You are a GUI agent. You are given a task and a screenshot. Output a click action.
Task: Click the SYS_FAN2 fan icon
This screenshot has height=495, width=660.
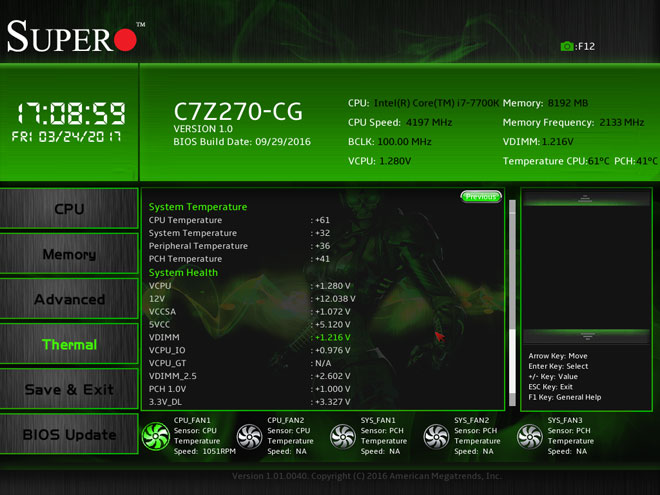(436, 436)
